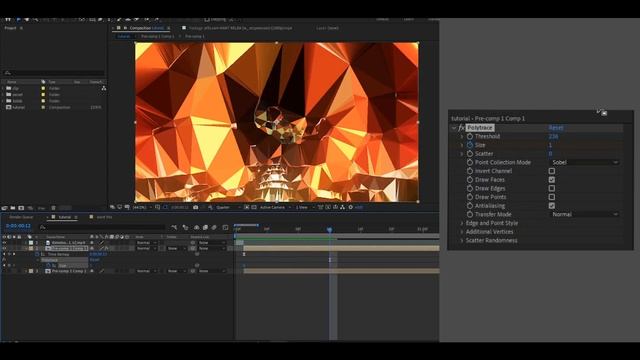Image resolution: width=640 pixels, height=360 pixels.
Task: Click Draw Points stopwatch icon
Action: [x=470, y=197]
